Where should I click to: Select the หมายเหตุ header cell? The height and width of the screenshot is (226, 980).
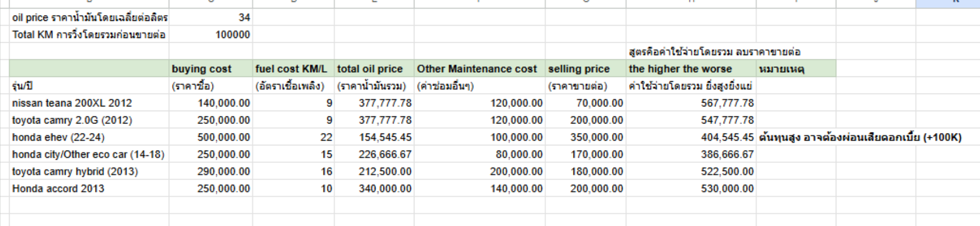tap(796, 69)
